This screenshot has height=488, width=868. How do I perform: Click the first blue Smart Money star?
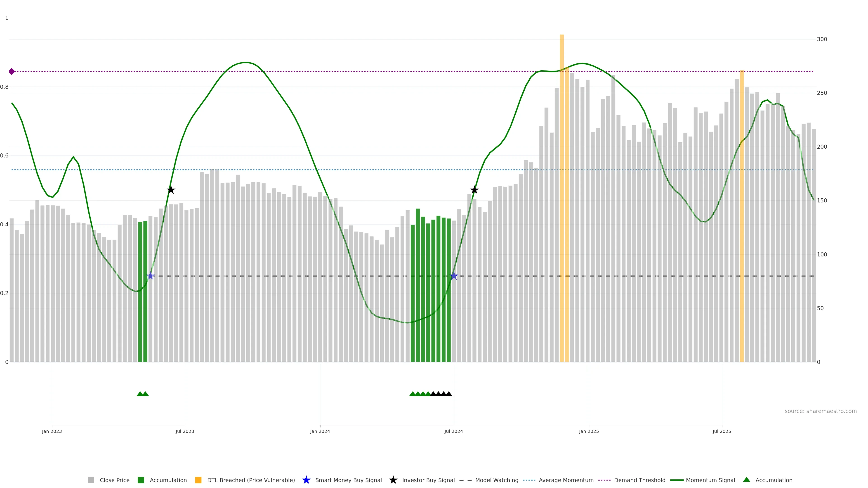coord(151,276)
